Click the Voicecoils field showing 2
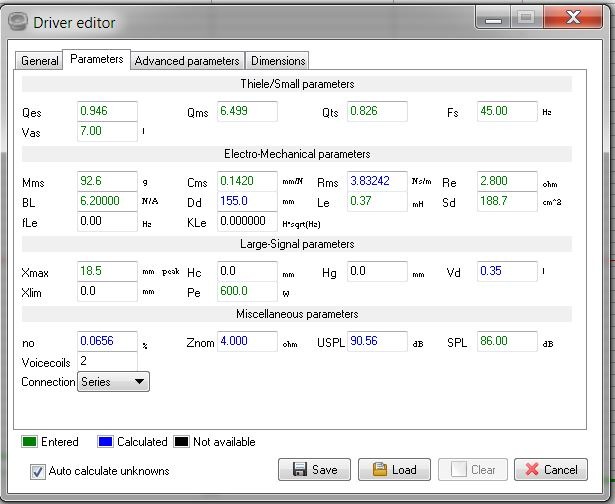The image size is (615, 504). tap(107, 361)
